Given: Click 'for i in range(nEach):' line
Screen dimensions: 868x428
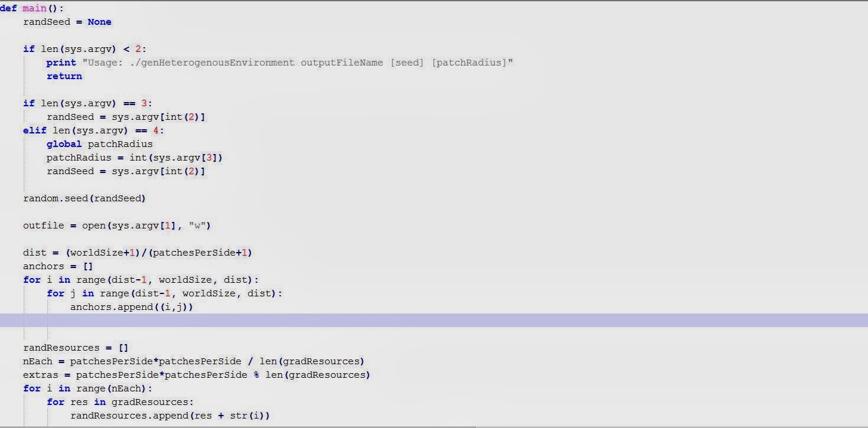Looking at the screenshot, I should (87, 388).
